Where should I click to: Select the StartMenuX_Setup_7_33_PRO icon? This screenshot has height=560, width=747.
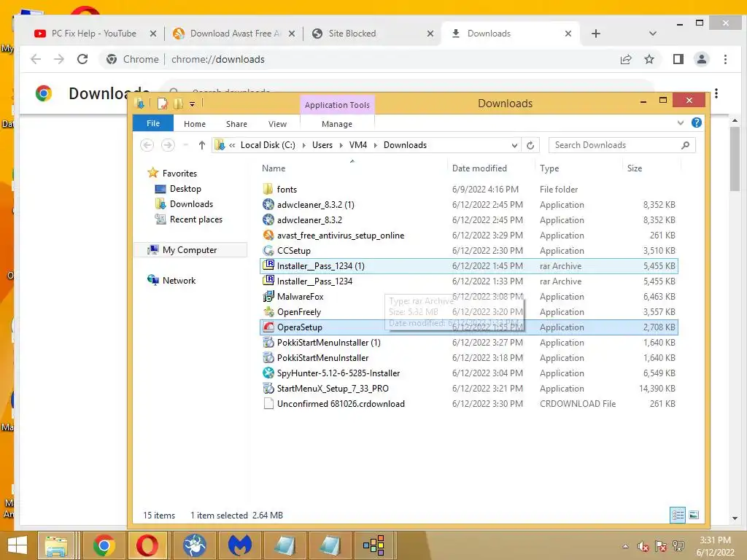click(268, 389)
